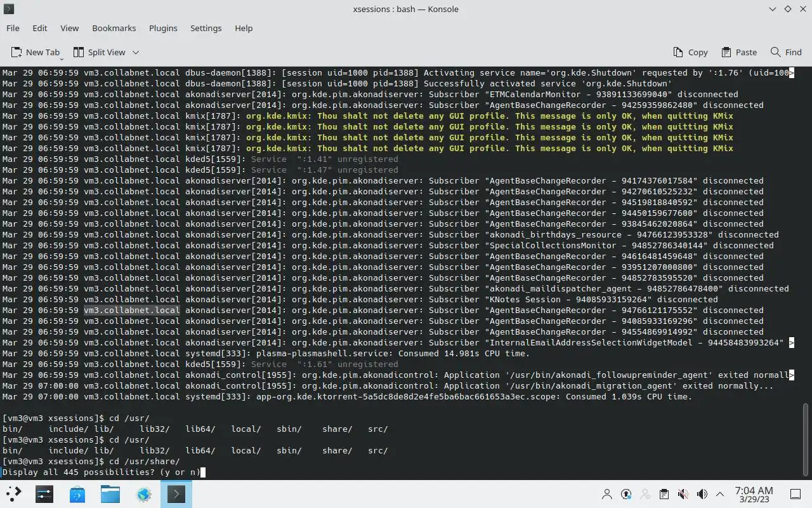Click the Find toolbar button
This screenshot has width=812, height=508.
coord(786,52)
